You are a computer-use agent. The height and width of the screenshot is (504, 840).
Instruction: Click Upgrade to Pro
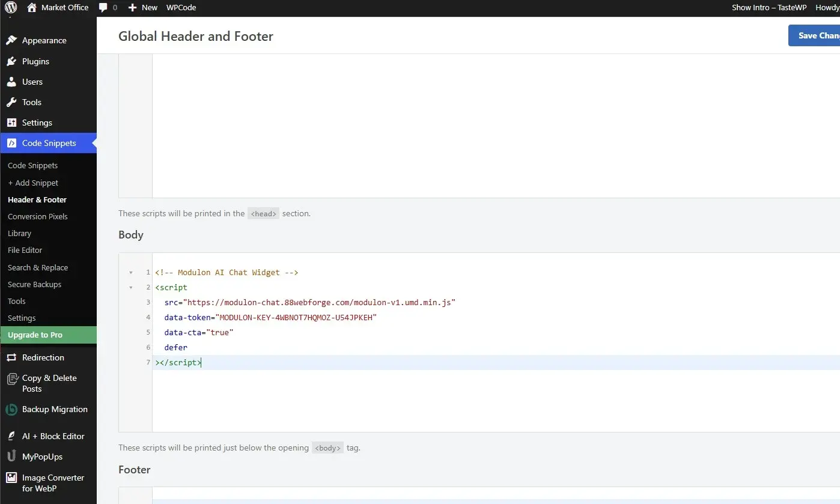pos(48,335)
